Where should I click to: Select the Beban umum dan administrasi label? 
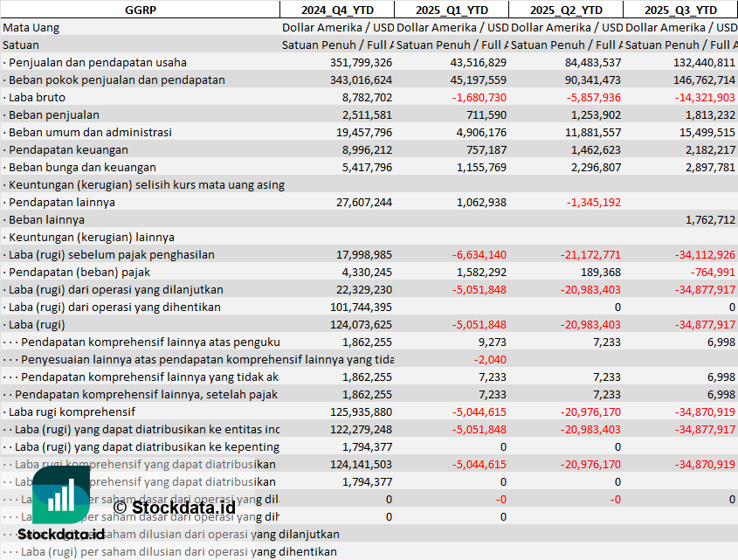tap(89, 132)
